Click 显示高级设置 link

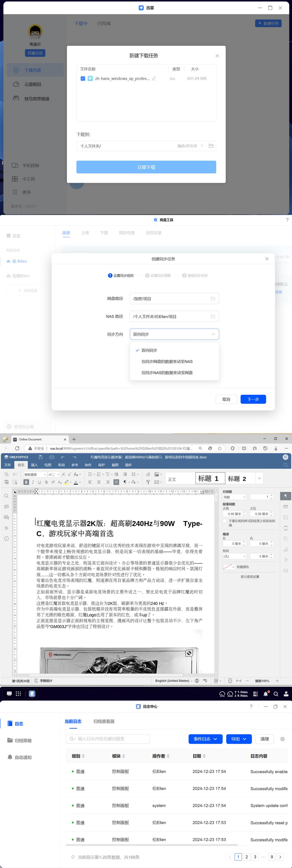click(x=250, y=577)
